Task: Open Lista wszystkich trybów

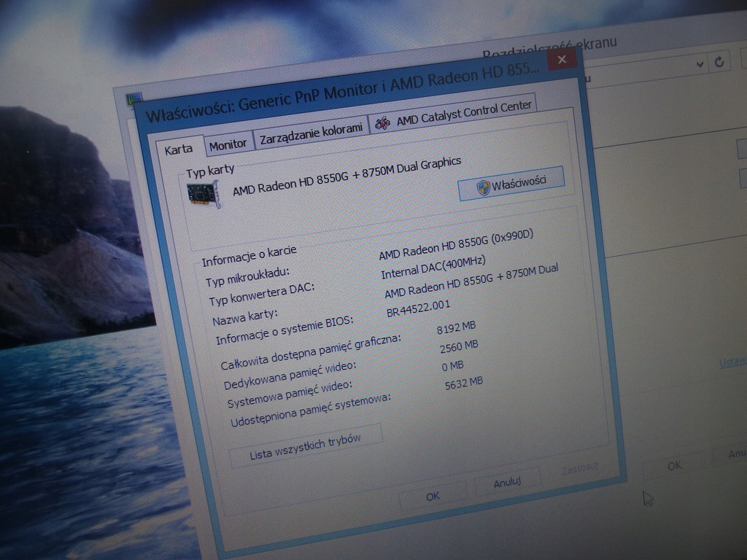Action: [x=306, y=447]
